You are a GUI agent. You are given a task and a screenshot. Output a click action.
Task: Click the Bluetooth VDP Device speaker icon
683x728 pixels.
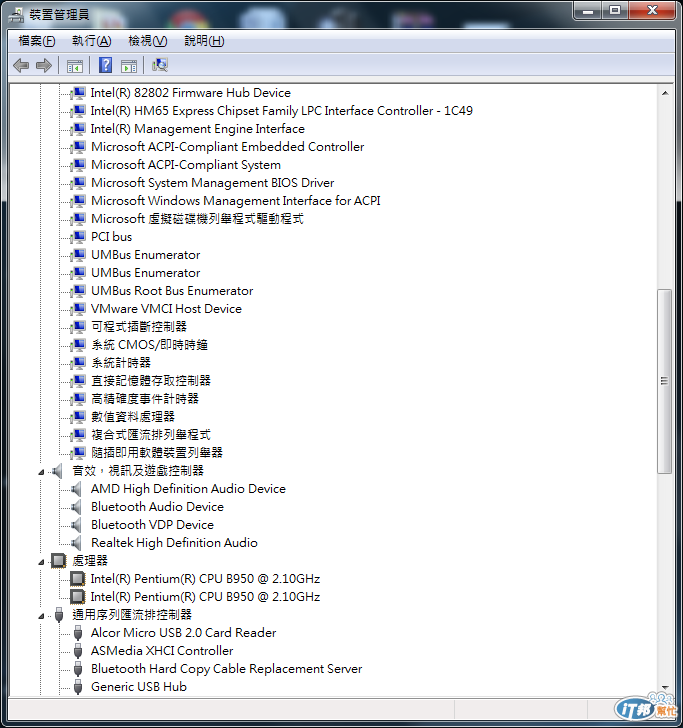(x=77, y=525)
